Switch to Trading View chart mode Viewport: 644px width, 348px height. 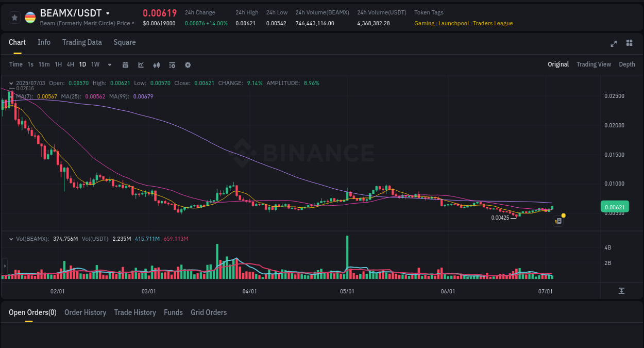(594, 64)
